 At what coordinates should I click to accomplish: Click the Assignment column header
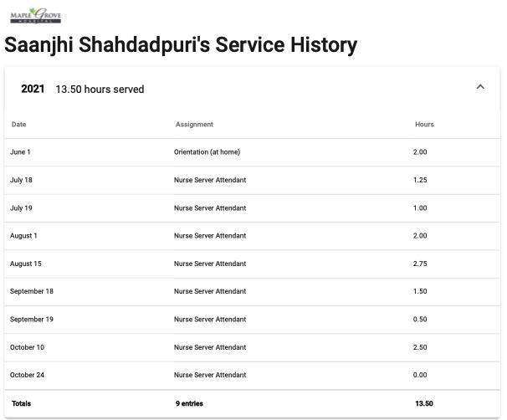click(x=194, y=125)
